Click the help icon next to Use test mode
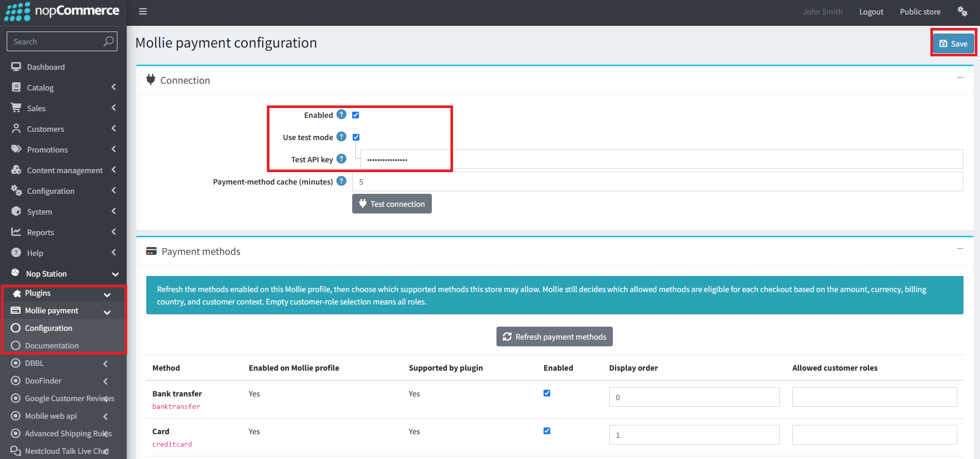The width and height of the screenshot is (980, 459). pyautogui.click(x=341, y=136)
